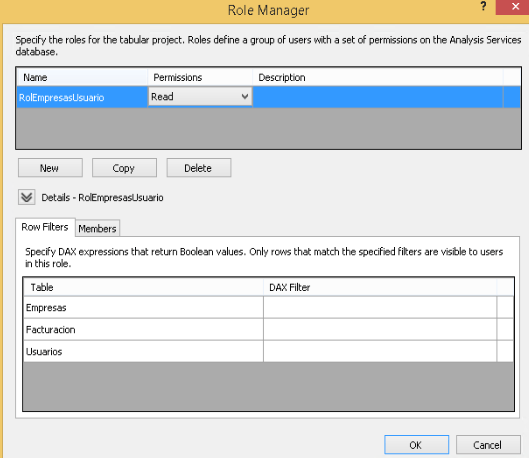Click the Copy role button
The height and width of the screenshot is (458, 529).
pos(124,168)
